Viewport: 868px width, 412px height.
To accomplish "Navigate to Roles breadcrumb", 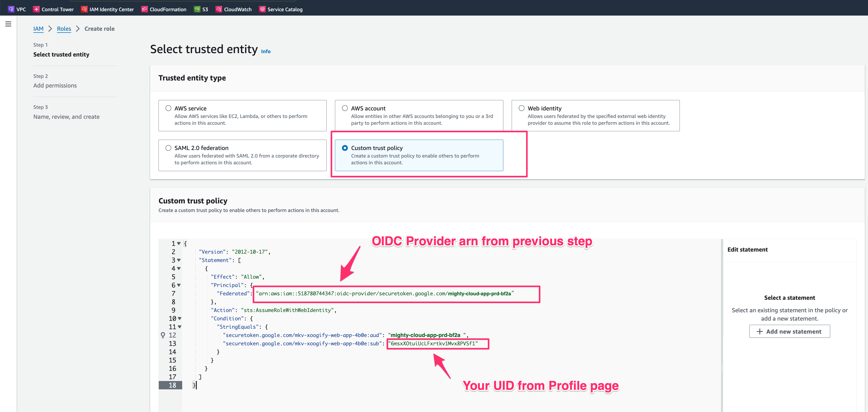I will tap(64, 29).
